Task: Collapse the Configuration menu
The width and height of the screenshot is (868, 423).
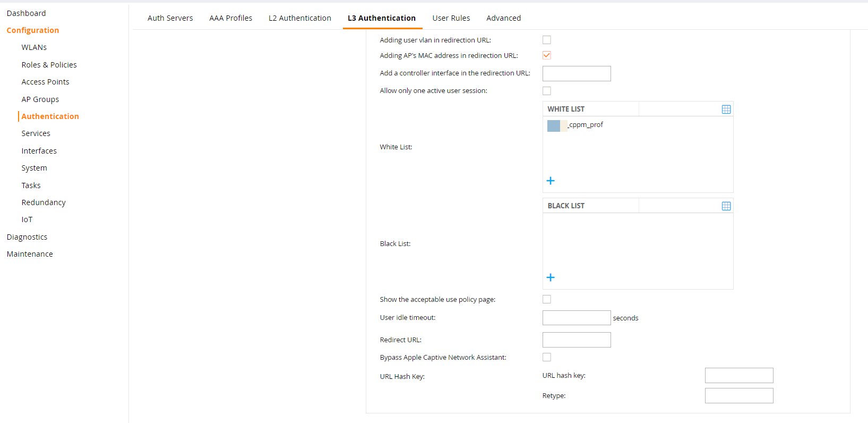Action: click(x=33, y=30)
